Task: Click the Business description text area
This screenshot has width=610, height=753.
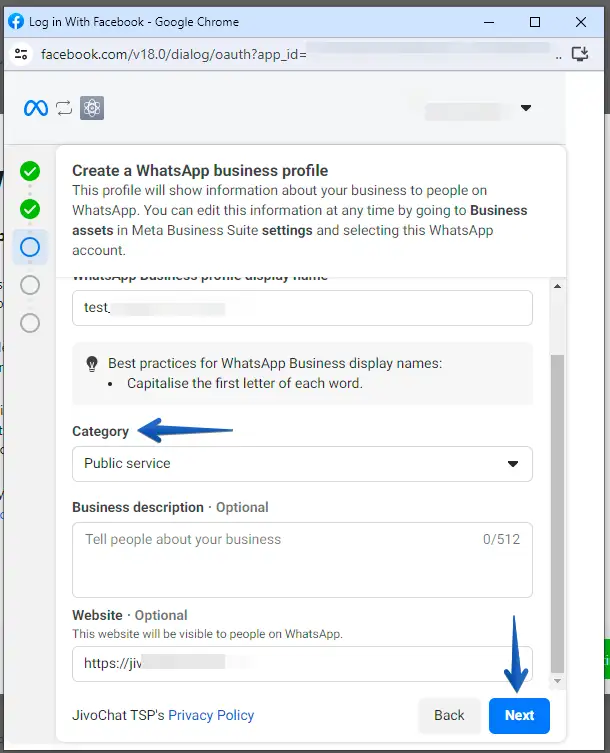Action: (302, 559)
